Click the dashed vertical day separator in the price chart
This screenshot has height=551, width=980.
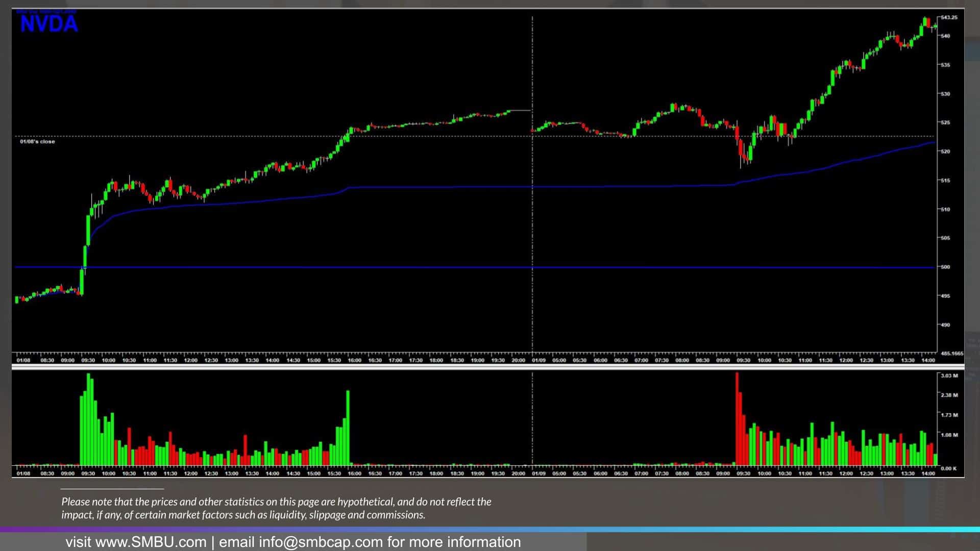(532, 184)
